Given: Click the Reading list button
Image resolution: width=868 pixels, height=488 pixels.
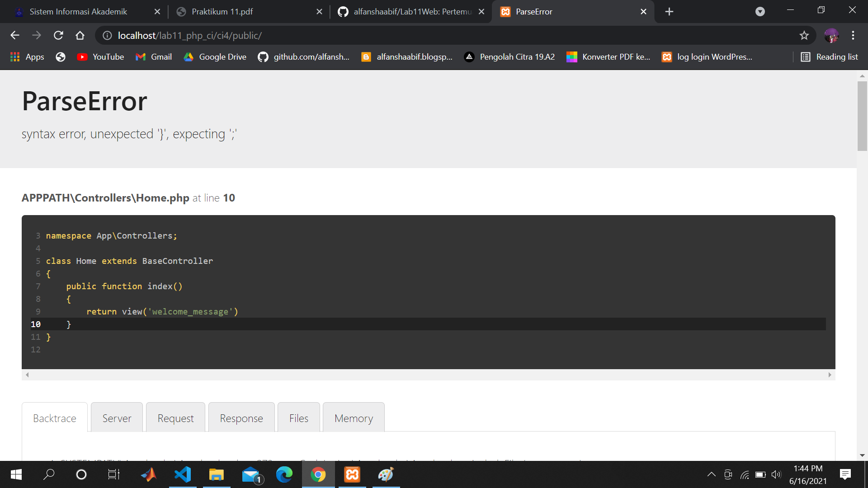Looking at the screenshot, I should [830, 57].
